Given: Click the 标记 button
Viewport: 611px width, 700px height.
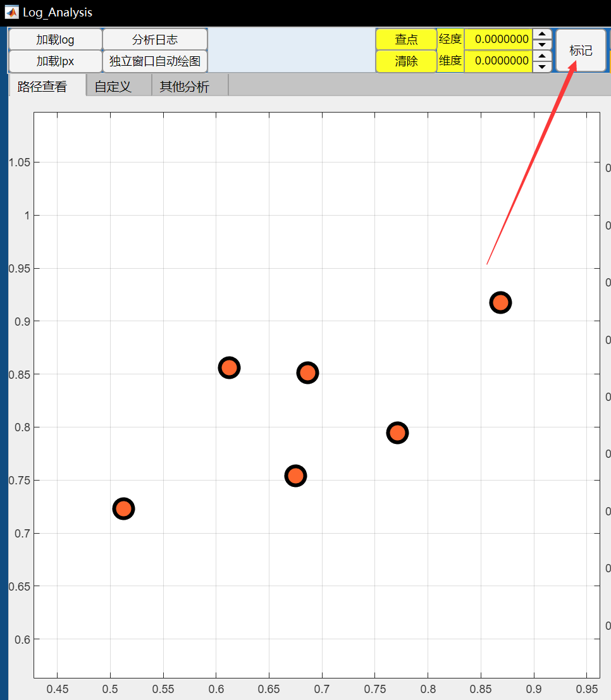Looking at the screenshot, I should click(581, 51).
